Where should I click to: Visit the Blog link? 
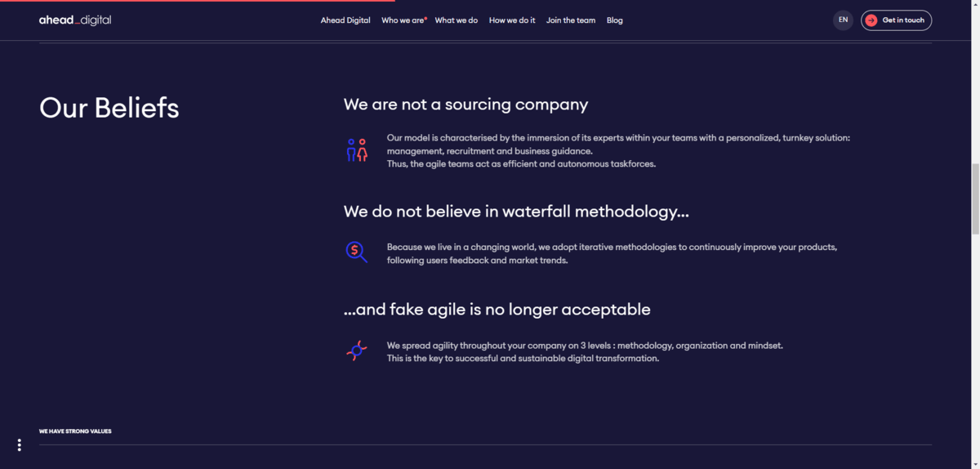[615, 20]
